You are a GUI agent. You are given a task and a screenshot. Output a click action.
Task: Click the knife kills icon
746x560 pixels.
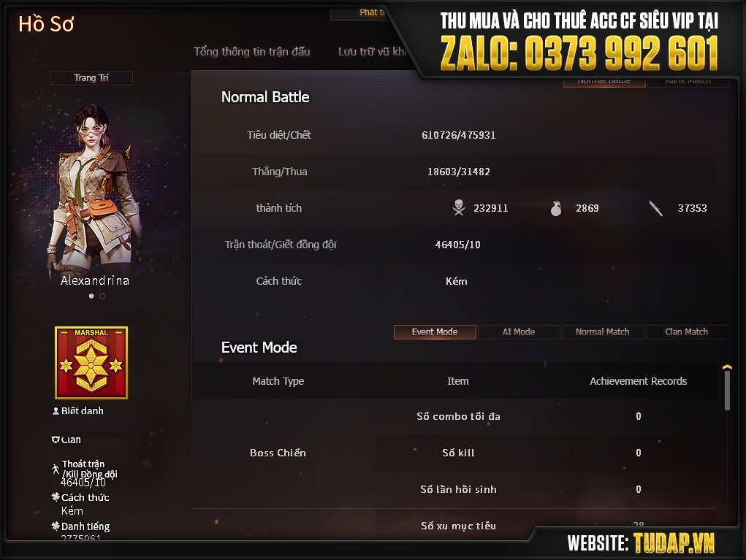click(x=656, y=208)
